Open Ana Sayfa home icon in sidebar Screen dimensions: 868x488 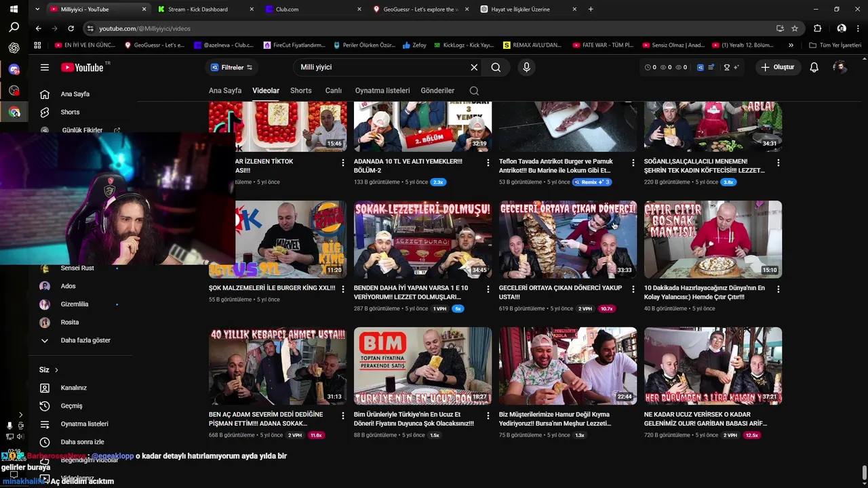45,94
